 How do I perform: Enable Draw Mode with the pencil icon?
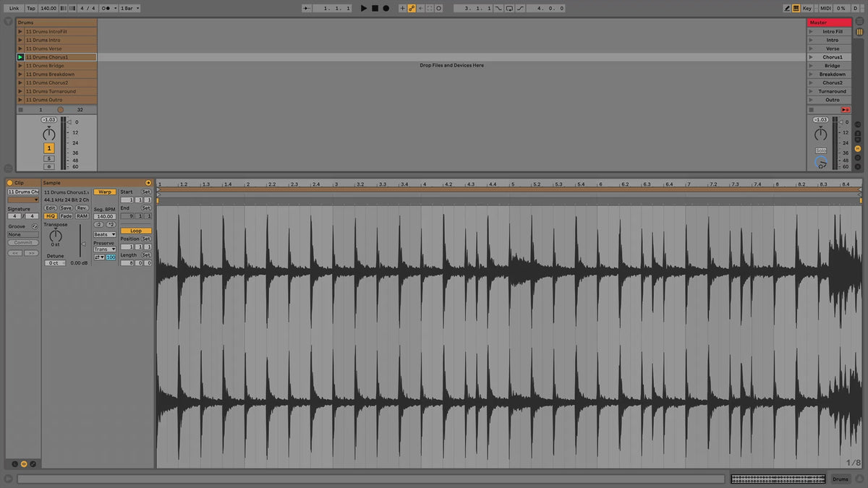[x=787, y=8]
